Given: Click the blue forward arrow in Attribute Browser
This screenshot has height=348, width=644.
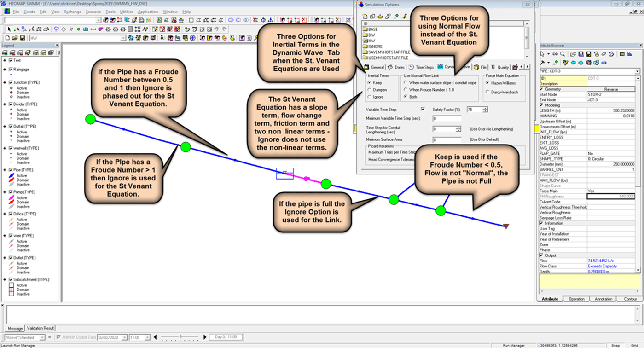Looking at the screenshot, I should (580, 63).
